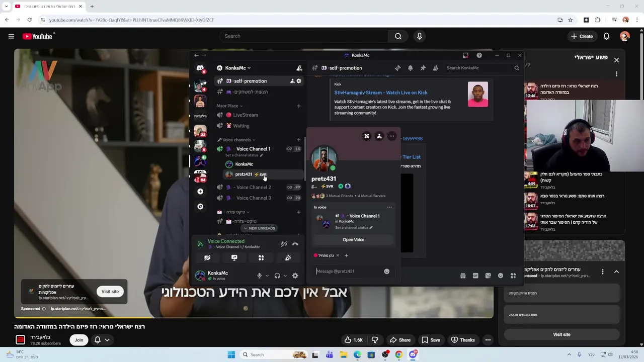Toggle YouTube video dislike button
Viewport: 644px width, 362px height.
(375, 340)
